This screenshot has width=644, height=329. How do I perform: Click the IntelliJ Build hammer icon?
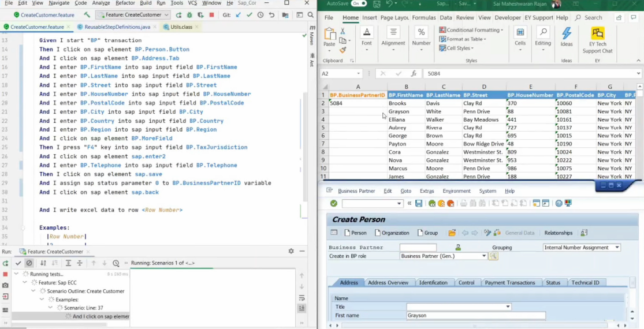tap(87, 15)
